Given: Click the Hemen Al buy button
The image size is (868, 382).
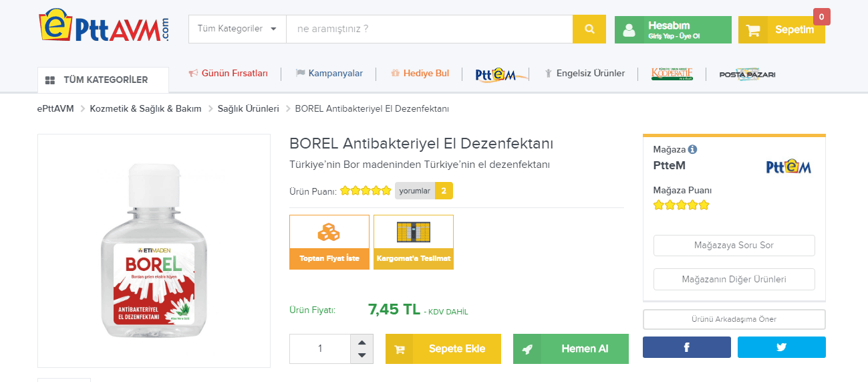Looking at the screenshot, I should point(571,349).
